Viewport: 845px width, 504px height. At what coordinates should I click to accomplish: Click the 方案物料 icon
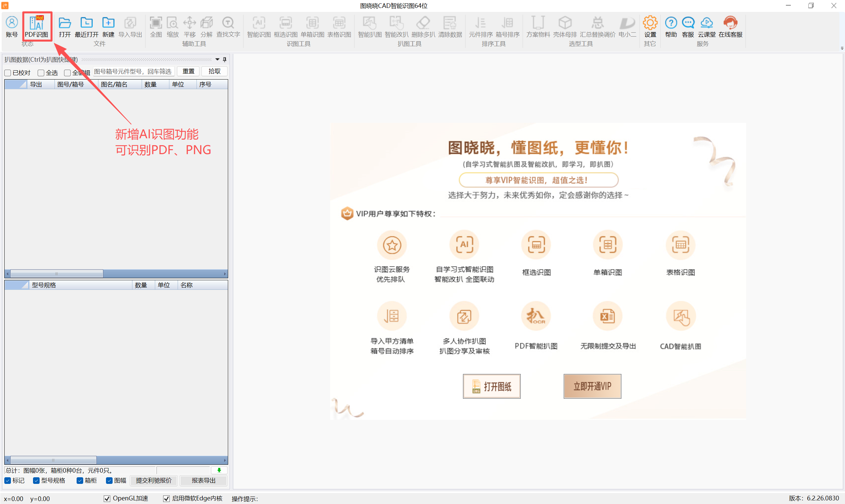[x=538, y=26]
